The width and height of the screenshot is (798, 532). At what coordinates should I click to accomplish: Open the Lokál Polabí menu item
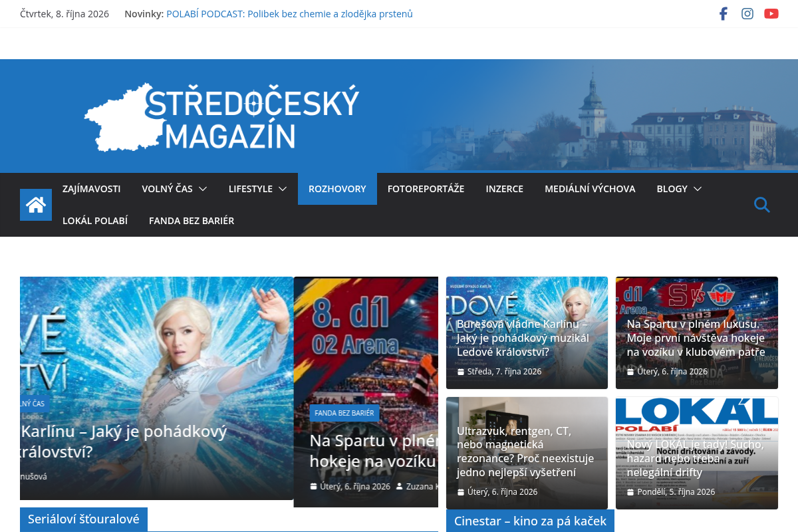coord(95,221)
